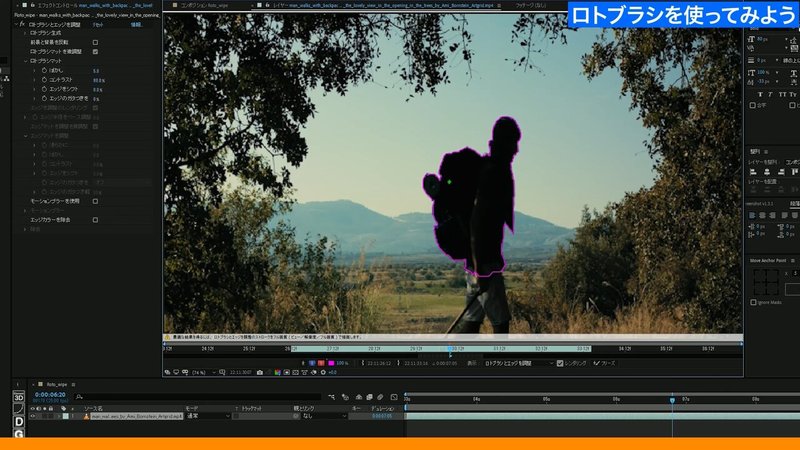The image size is (800, 450).
Task: Click the colored show channel icon
Action: 277,372
